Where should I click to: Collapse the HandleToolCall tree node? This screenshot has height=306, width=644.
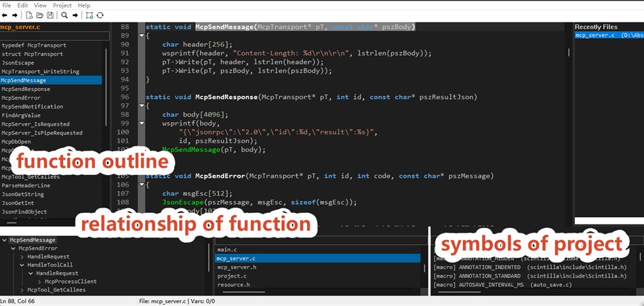(22, 265)
